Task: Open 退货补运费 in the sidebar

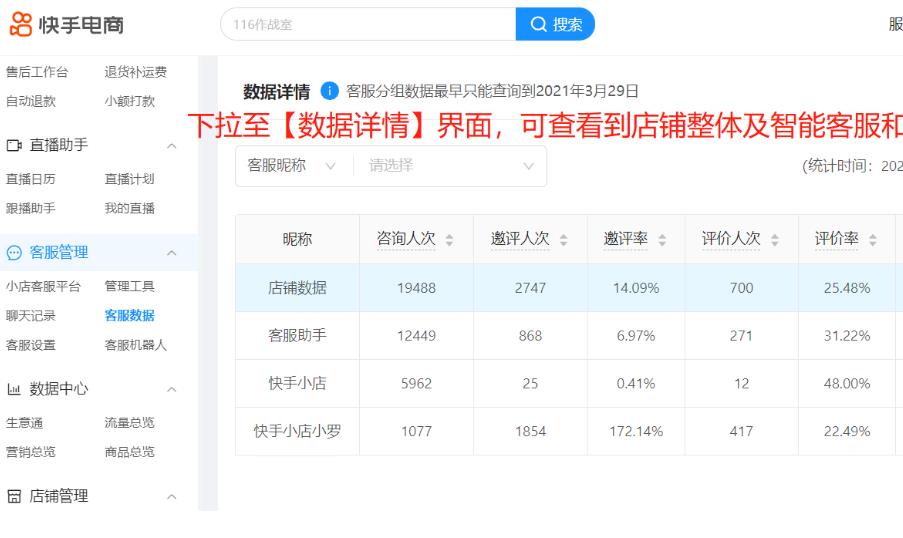Action: coord(135,72)
